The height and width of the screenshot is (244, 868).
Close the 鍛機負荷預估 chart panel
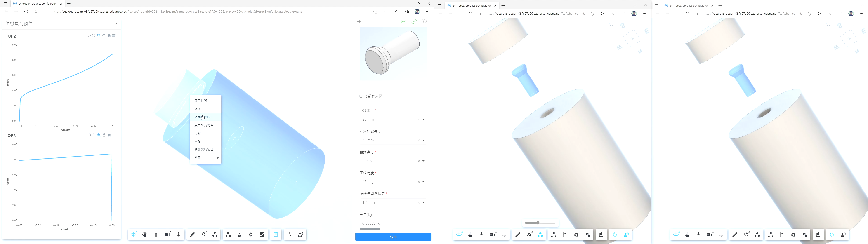[116, 24]
